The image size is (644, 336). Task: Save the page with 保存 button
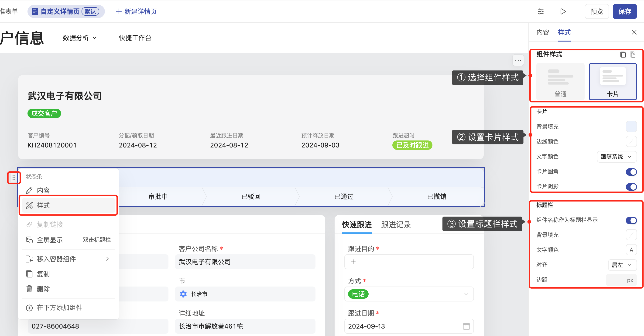624,11
